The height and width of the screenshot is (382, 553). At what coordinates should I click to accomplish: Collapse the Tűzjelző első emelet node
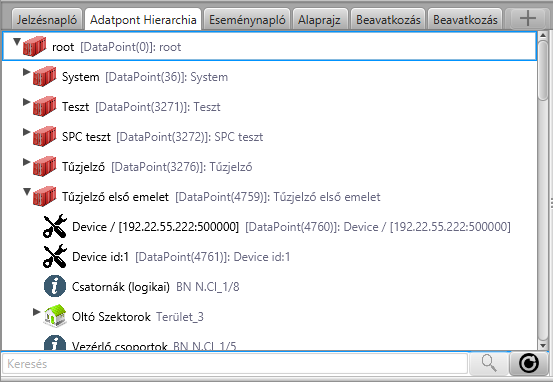[x=27, y=192]
